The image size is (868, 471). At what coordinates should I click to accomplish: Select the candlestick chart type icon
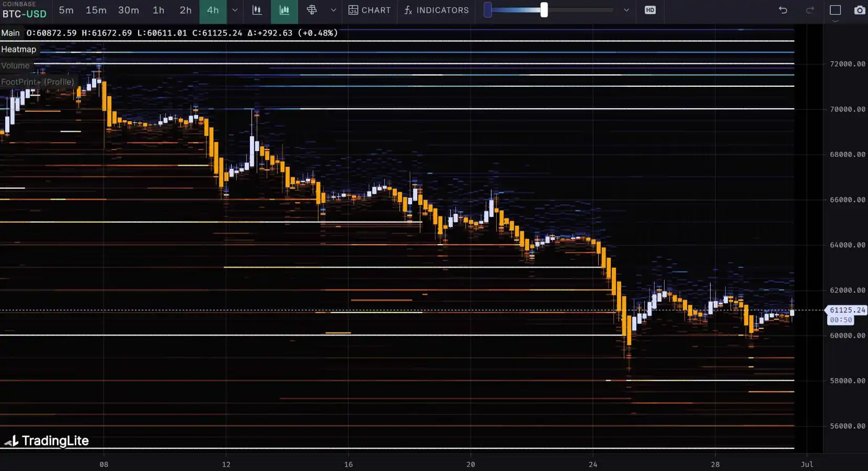point(257,10)
